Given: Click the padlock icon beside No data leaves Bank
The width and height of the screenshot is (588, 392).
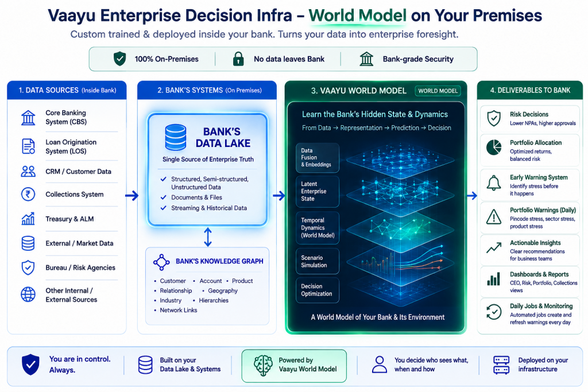Looking at the screenshot, I should [x=238, y=59].
